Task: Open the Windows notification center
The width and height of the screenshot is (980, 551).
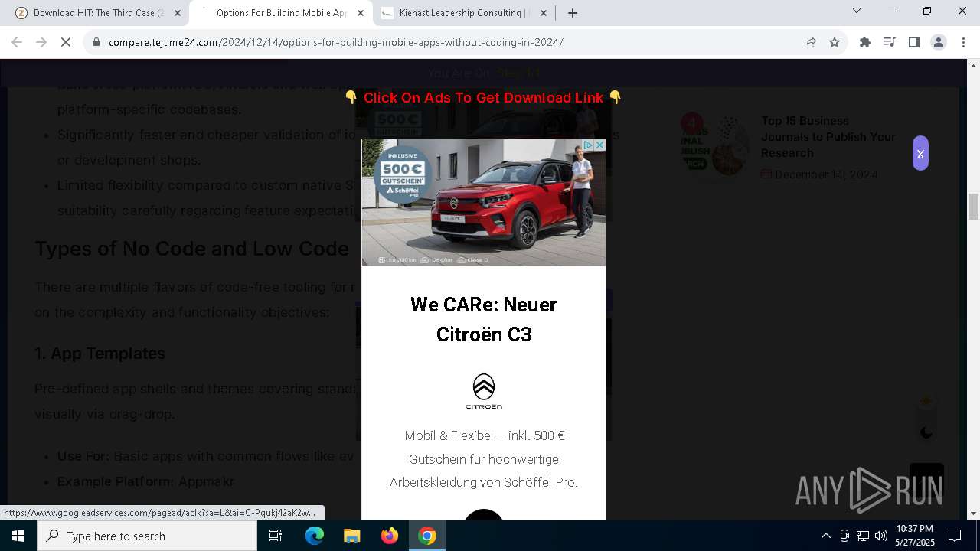Action: click(955, 536)
